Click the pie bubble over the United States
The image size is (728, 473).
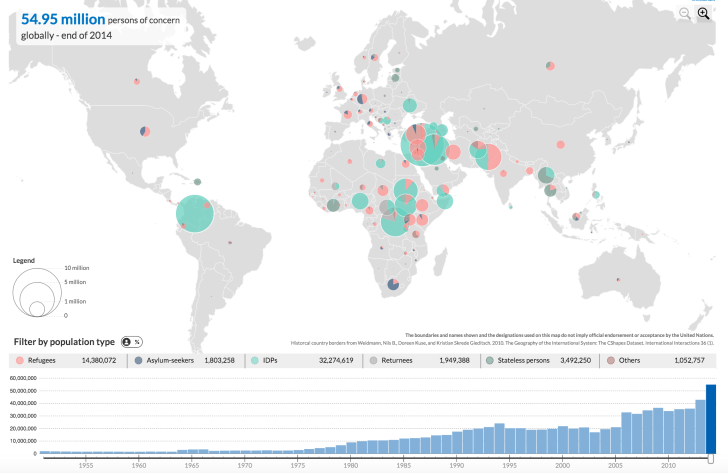tap(145, 130)
